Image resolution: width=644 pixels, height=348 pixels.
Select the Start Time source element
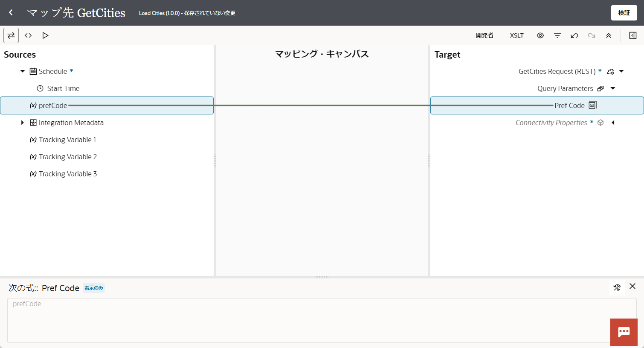63,88
